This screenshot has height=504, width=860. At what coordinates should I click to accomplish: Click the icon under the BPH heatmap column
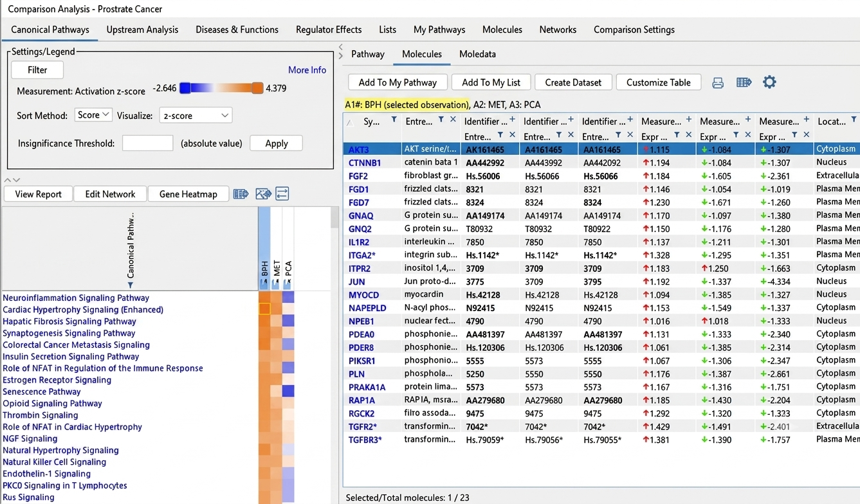click(x=264, y=283)
